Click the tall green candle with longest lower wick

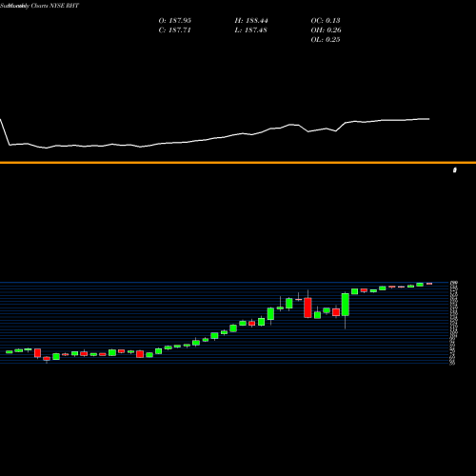point(346,305)
